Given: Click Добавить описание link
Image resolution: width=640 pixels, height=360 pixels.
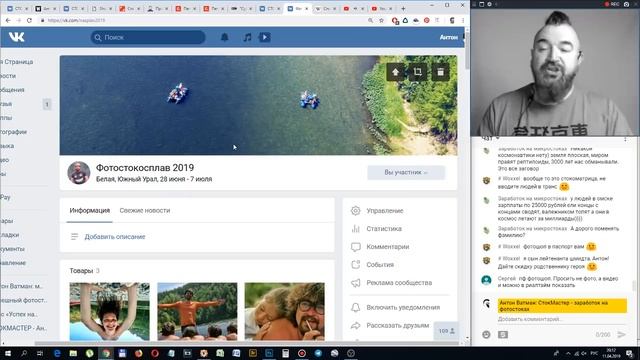Looking at the screenshot, I should (x=115, y=237).
